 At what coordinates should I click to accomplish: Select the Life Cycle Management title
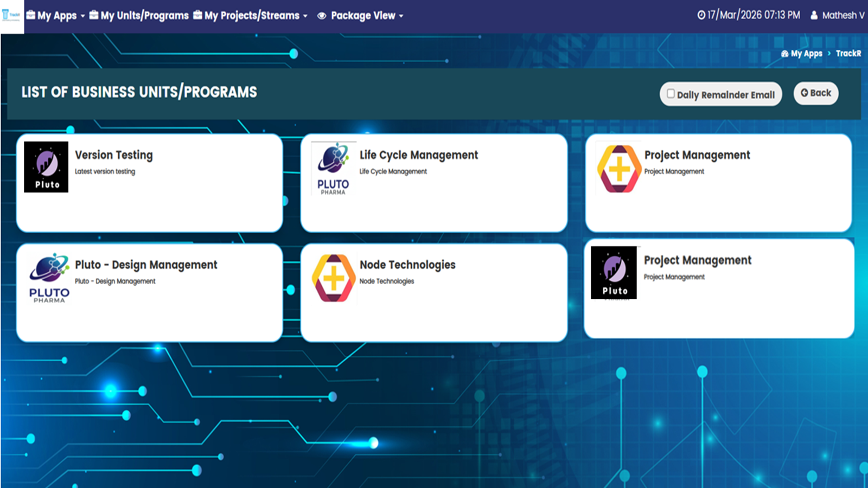click(418, 155)
